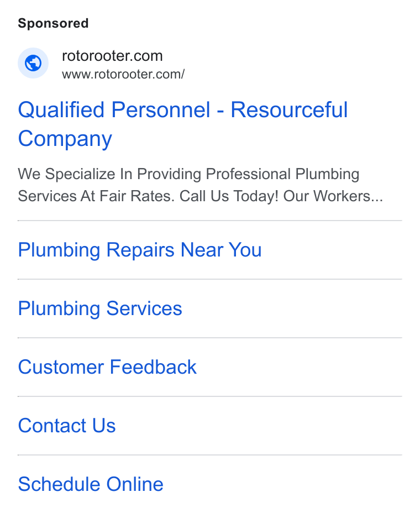Click the truncated Our Workers... text
This screenshot has width=420, height=513.
(x=333, y=196)
